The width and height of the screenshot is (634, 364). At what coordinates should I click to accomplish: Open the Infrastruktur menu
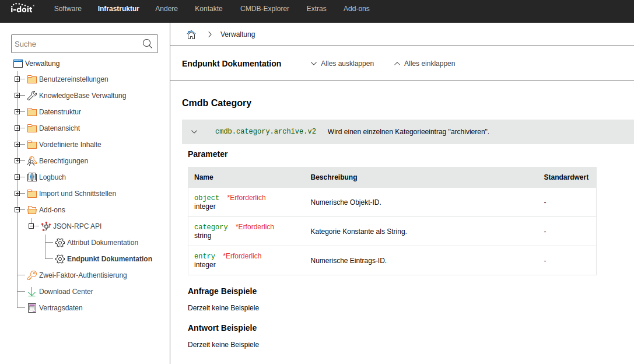click(118, 9)
